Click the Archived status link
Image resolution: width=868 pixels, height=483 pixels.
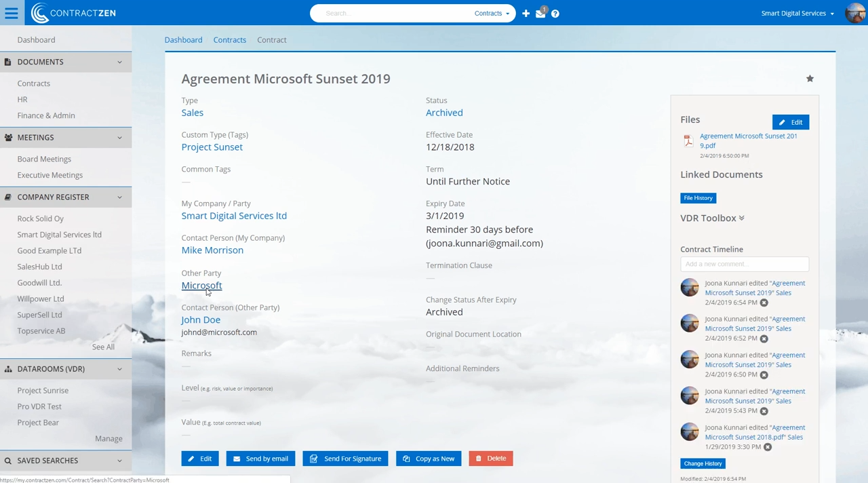[444, 113]
